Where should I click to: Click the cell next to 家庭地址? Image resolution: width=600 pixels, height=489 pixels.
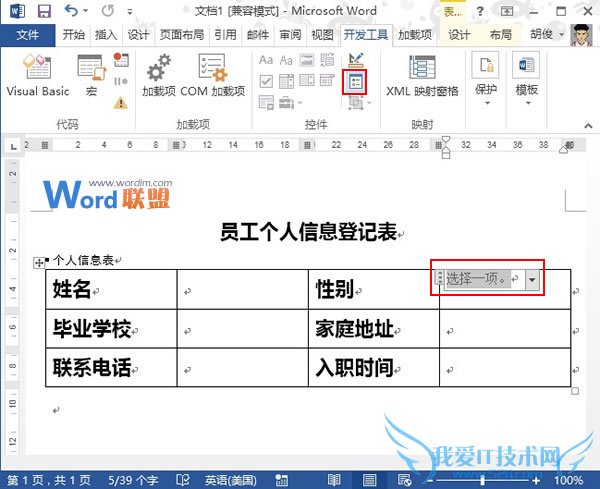[x=505, y=329]
